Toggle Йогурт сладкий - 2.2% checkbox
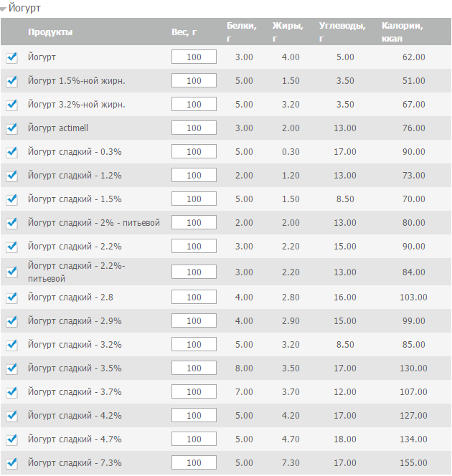Viewport: 452px width, 476px height. click(11, 247)
